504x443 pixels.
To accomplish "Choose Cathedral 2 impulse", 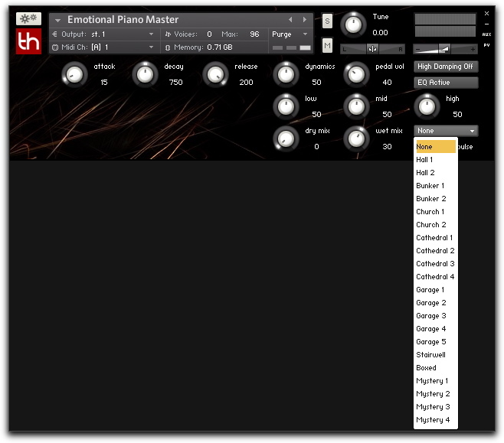I will [x=436, y=251].
